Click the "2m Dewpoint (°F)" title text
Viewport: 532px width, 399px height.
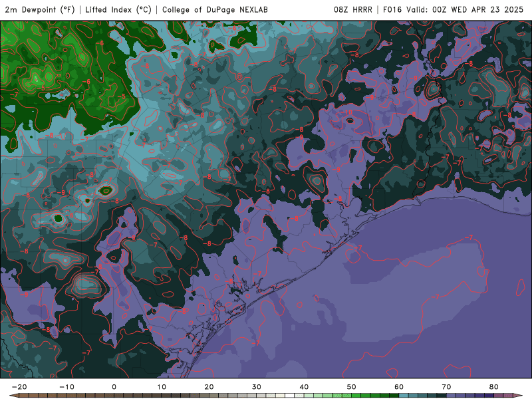[39, 9]
